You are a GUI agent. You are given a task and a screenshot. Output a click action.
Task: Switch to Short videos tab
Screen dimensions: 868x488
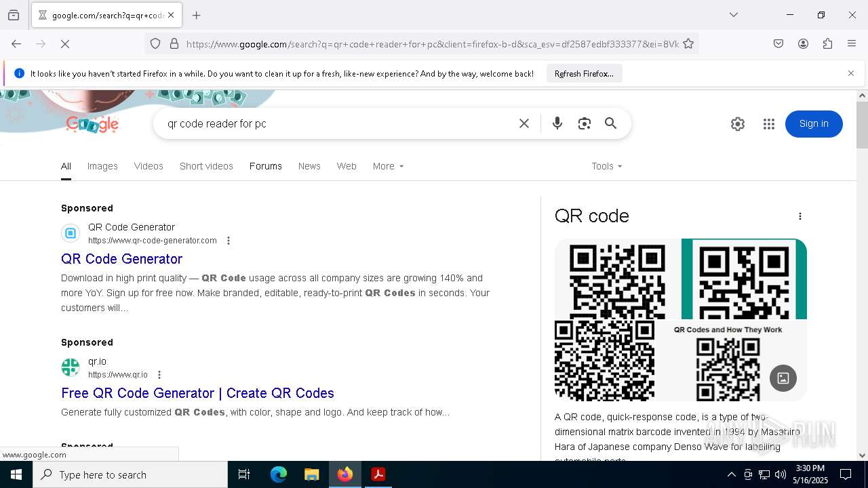(x=206, y=166)
